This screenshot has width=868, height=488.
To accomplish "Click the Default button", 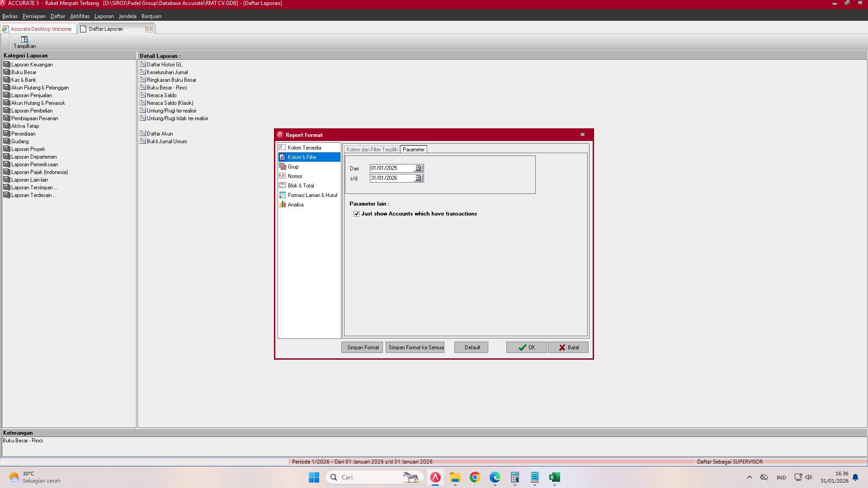I will click(471, 347).
